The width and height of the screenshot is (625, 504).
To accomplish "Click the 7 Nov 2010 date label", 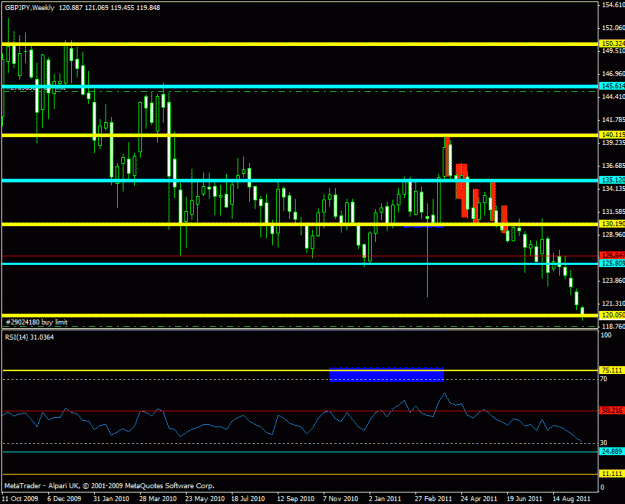I will tap(340, 498).
